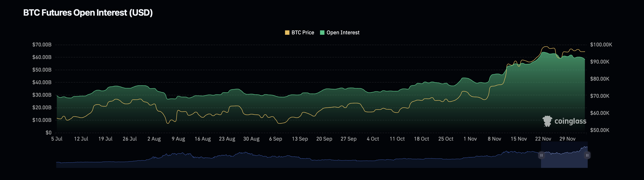The width and height of the screenshot is (644, 180).
Task: Click the 30 Aug date label
Action: (251, 139)
